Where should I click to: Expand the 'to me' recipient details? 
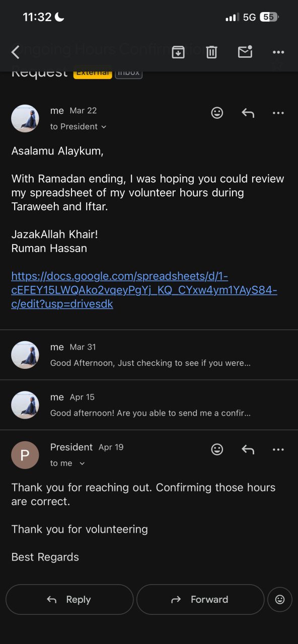(x=67, y=463)
